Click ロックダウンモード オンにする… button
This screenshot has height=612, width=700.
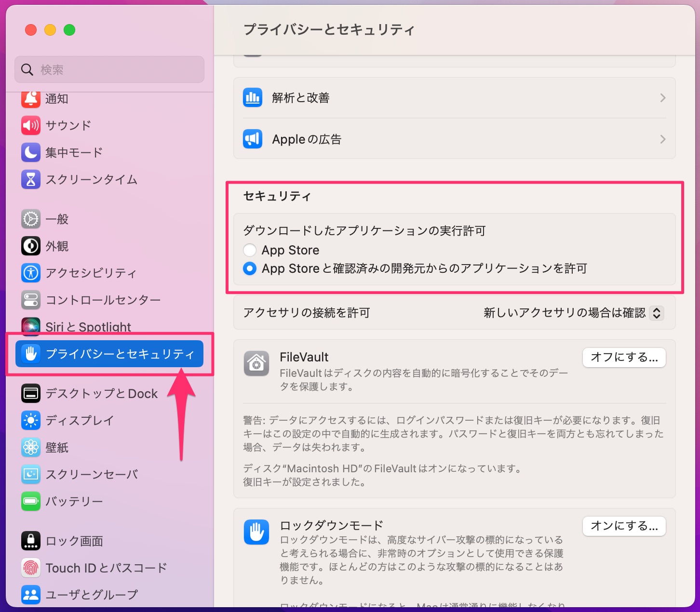(624, 526)
